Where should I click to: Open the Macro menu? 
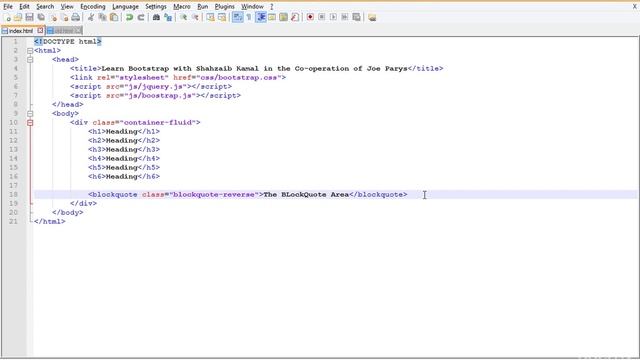[182, 7]
